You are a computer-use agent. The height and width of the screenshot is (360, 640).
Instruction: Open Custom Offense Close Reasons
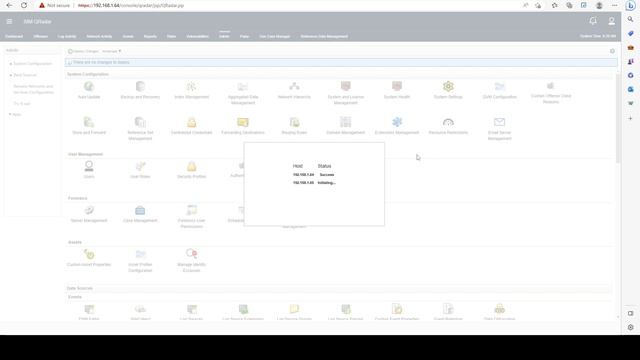coord(551,86)
